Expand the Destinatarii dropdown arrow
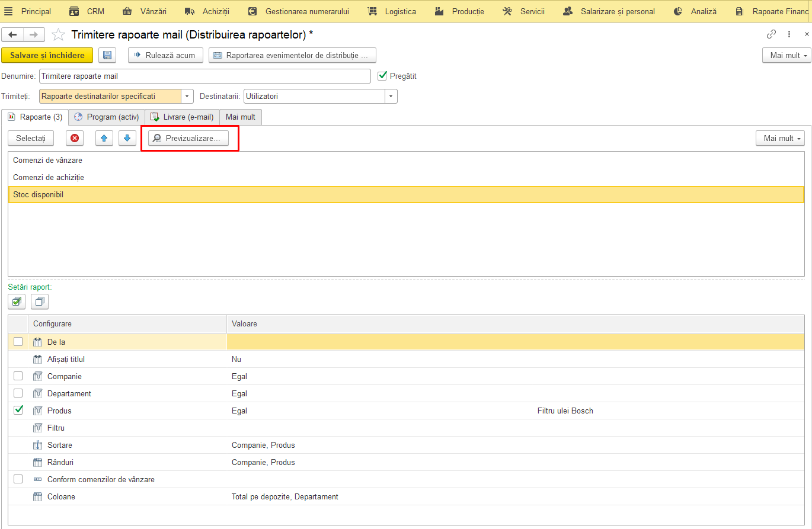812x529 pixels. tap(391, 96)
